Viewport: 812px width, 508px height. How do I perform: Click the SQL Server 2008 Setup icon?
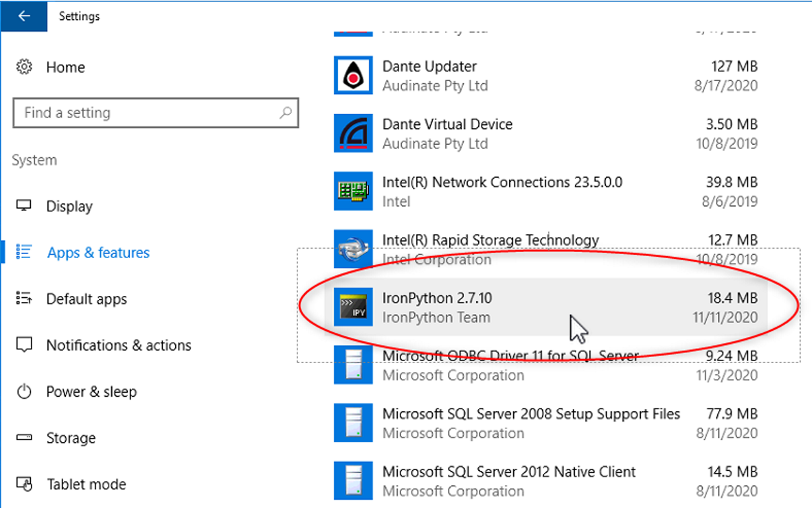click(x=353, y=423)
